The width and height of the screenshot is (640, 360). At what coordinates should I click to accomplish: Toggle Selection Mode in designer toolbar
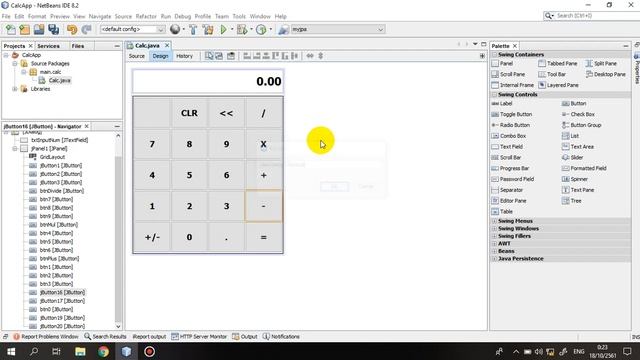point(209,56)
